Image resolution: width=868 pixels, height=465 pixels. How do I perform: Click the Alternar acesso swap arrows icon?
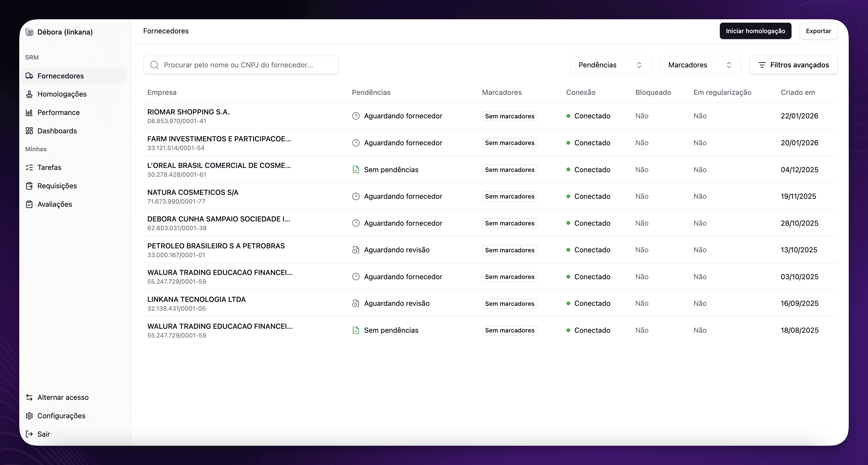29,397
